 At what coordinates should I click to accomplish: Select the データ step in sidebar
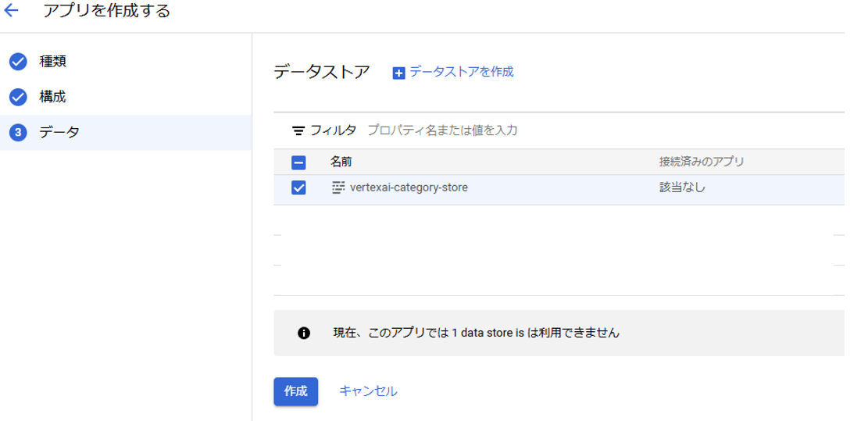[126, 132]
